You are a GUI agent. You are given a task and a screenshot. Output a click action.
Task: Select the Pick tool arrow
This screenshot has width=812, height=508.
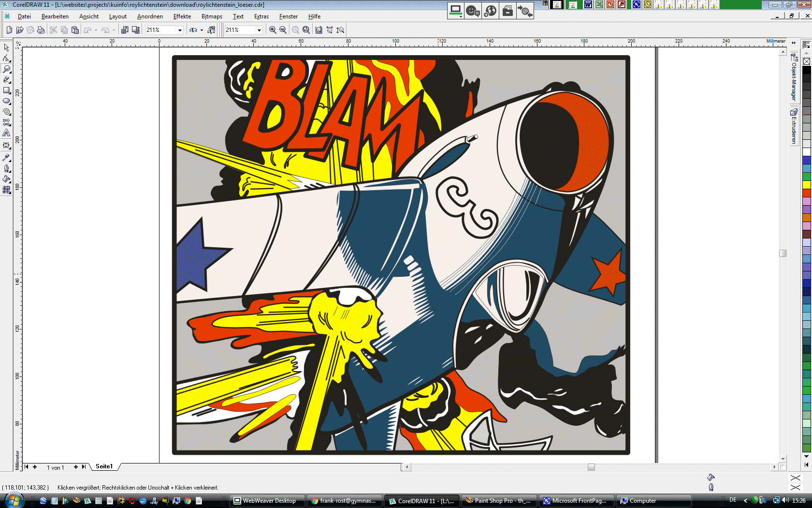tap(6, 47)
